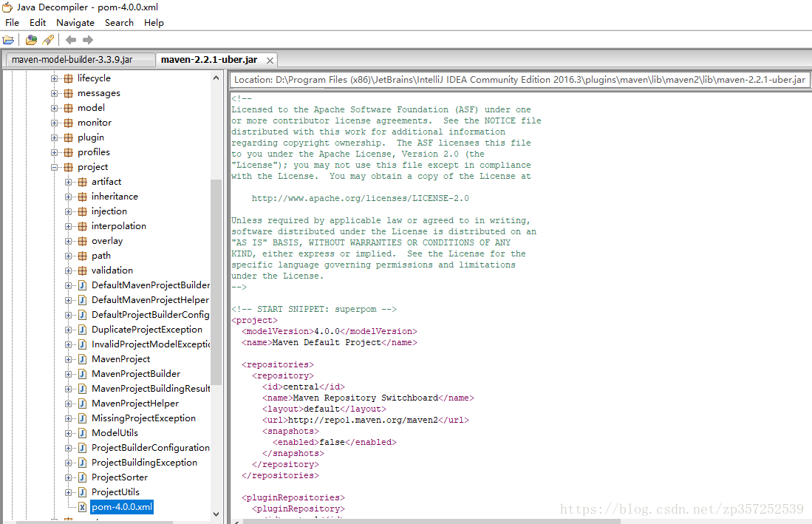Expand the messages package node
The image size is (812, 524).
54,93
